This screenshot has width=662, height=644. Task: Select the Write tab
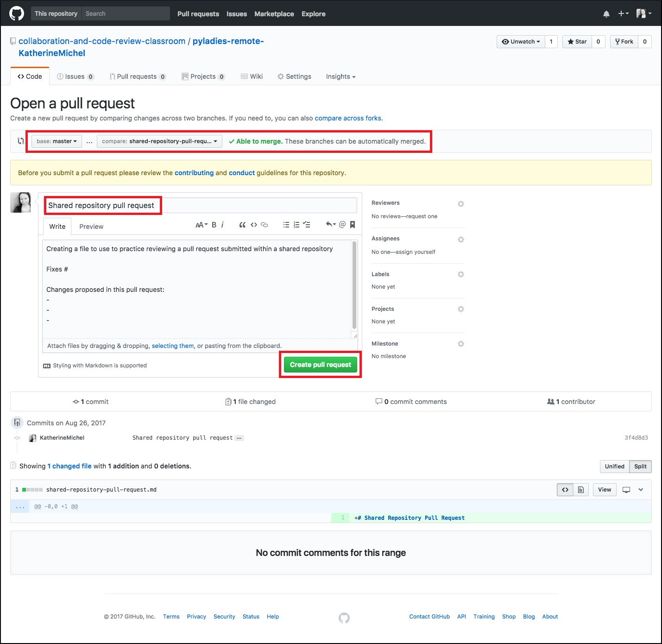[x=57, y=227]
